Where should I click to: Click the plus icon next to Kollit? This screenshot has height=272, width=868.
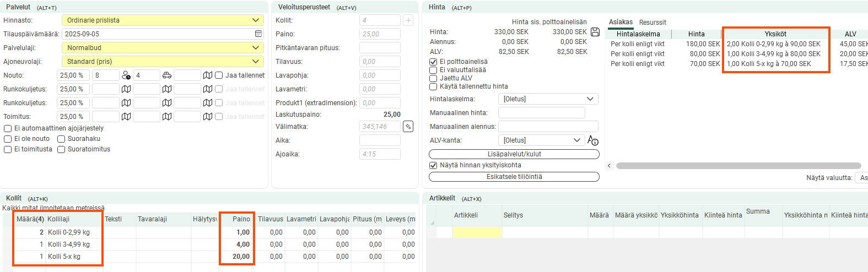tap(408, 20)
